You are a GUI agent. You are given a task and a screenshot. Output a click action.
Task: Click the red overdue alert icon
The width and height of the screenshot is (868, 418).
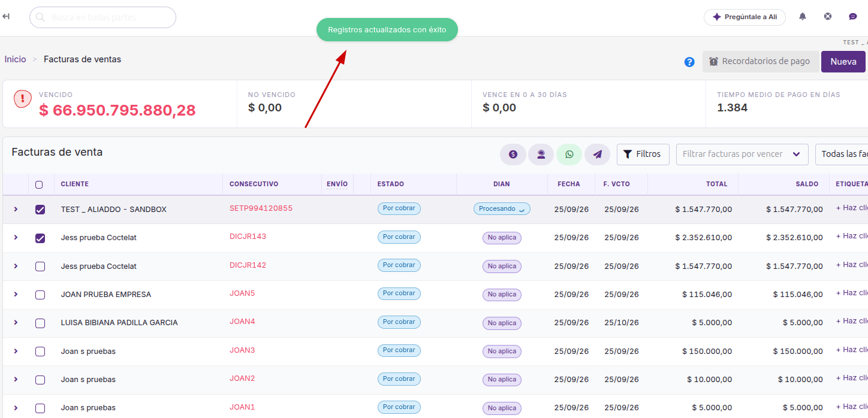pyautogui.click(x=23, y=99)
